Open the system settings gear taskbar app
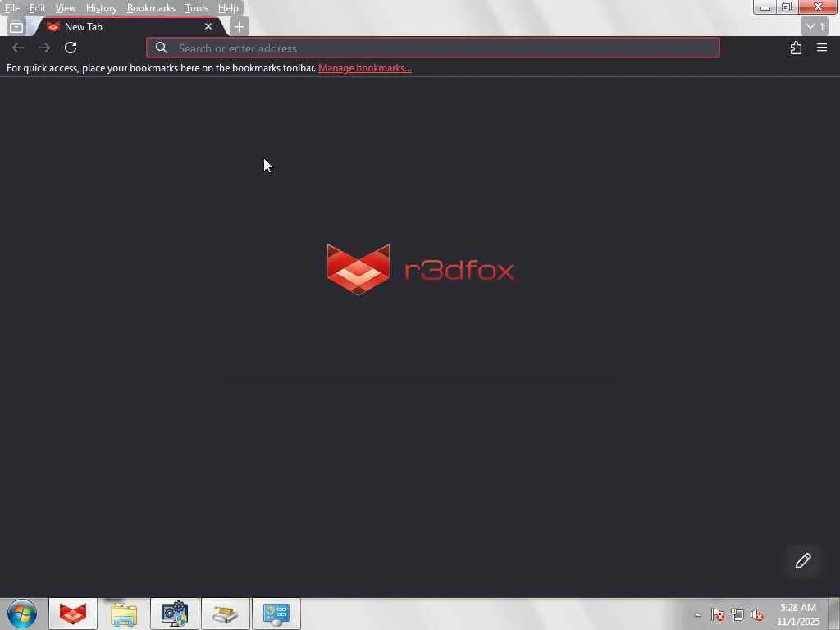 click(x=175, y=614)
